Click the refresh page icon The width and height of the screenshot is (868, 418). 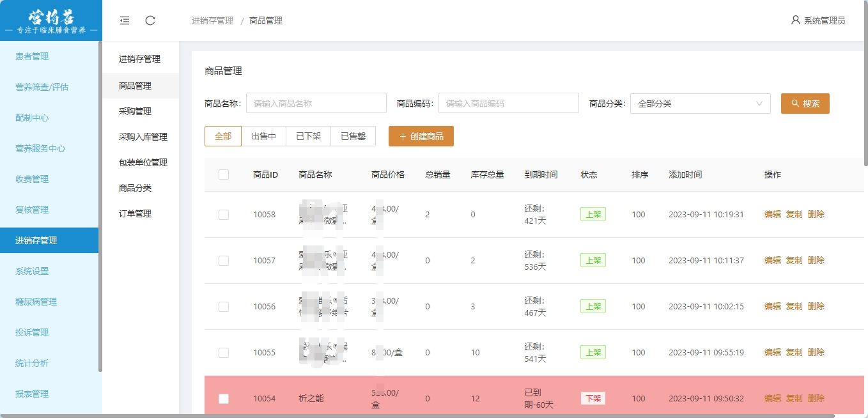tap(150, 20)
